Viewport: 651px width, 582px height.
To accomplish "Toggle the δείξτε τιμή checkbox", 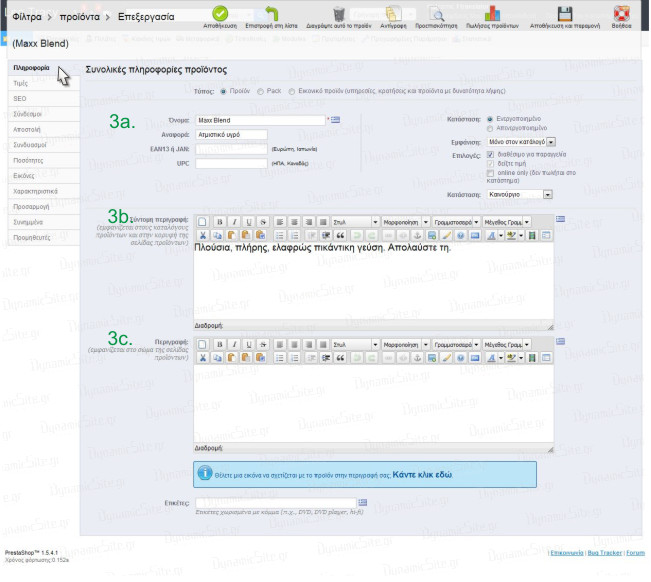I will (490, 164).
